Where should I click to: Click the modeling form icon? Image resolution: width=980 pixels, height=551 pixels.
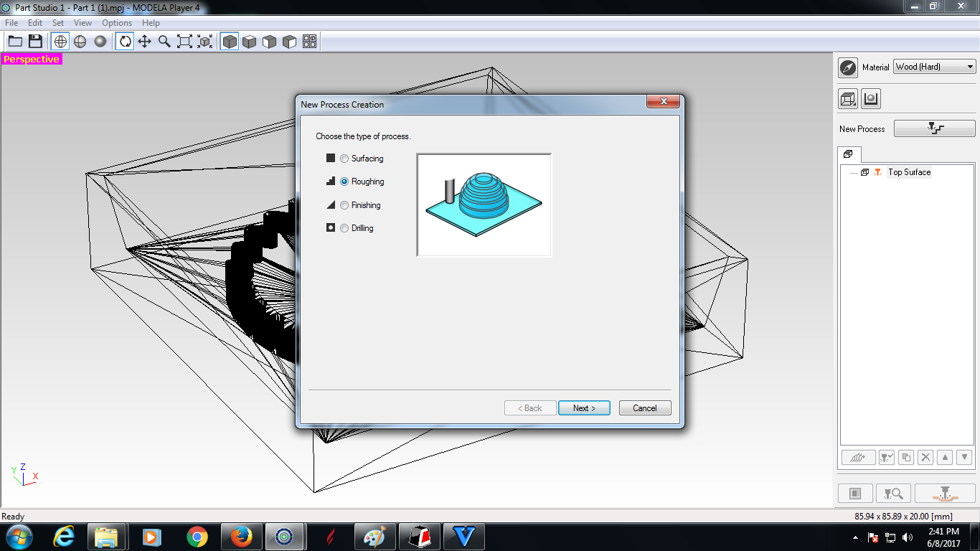871,99
